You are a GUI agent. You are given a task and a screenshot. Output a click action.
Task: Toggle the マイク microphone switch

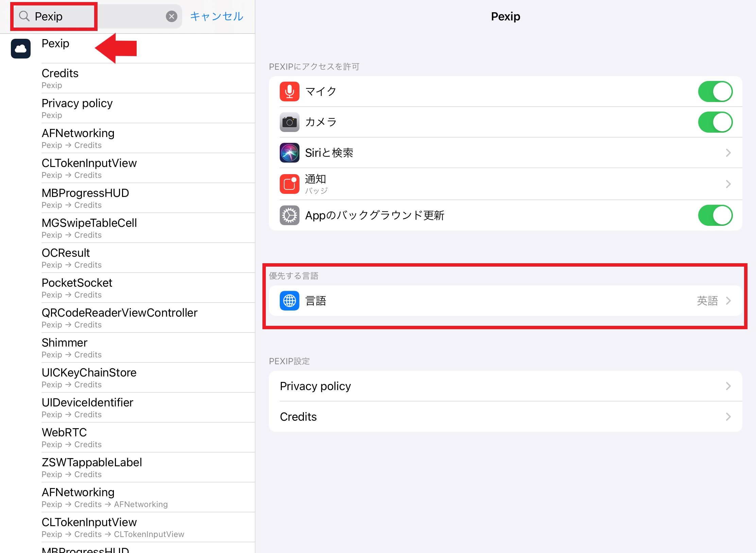(715, 91)
